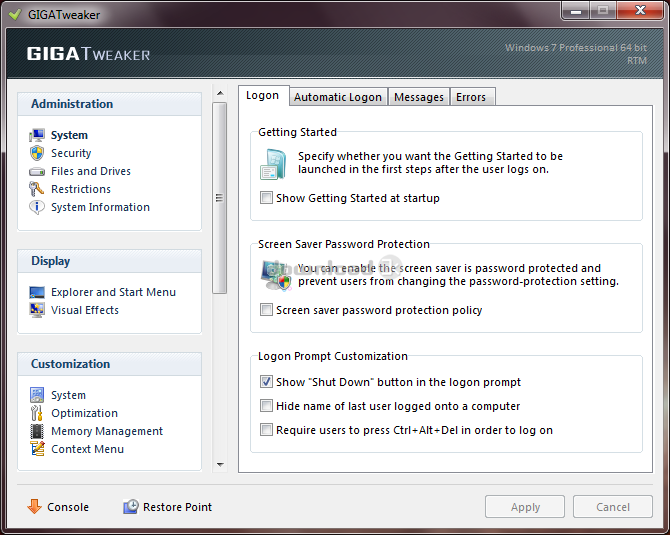Open the Optimization section
Image resolution: width=670 pixels, height=535 pixels.
pyautogui.click(x=85, y=413)
